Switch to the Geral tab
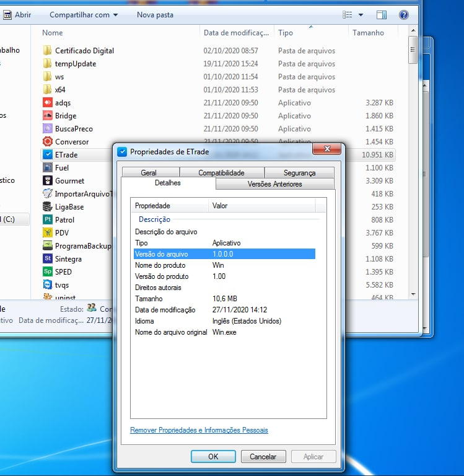 (x=149, y=173)
